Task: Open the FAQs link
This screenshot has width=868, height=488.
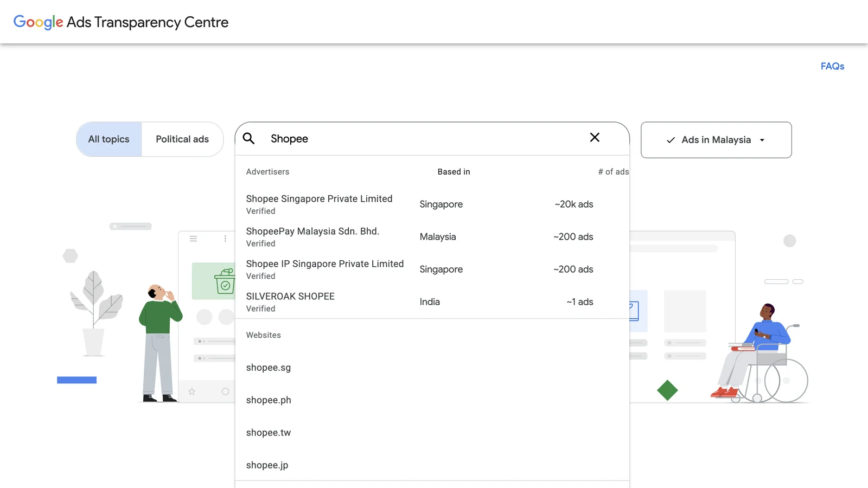Action: pyautogui.click(x=832, y=66)
